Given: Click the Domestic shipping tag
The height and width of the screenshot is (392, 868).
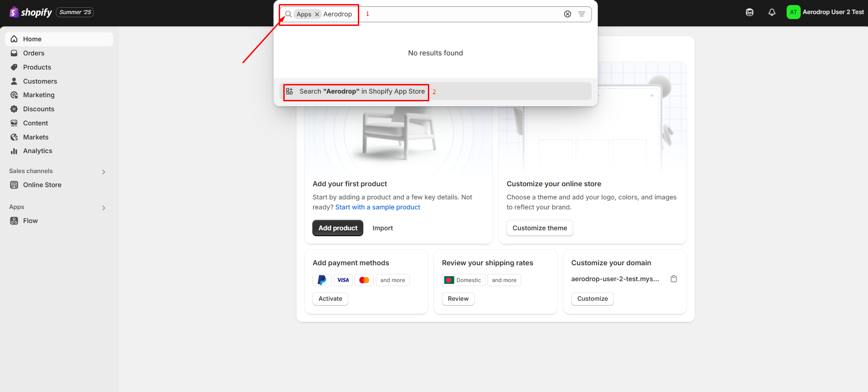Looking at the screenshot, I should [463, 280].
